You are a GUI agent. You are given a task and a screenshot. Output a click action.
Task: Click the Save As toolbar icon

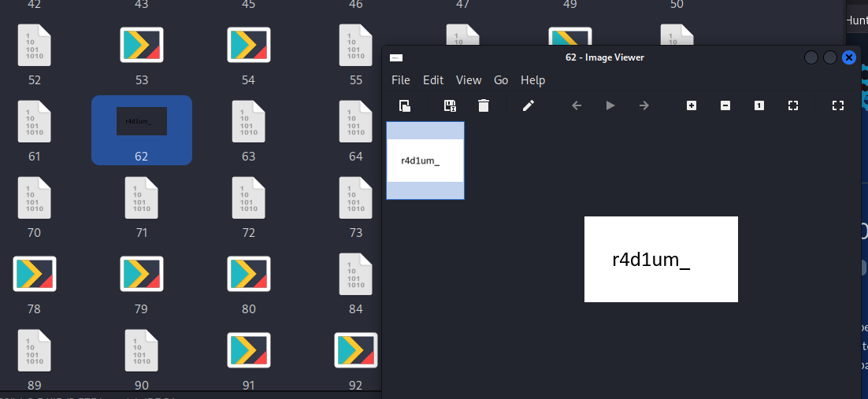coord(450,105)
